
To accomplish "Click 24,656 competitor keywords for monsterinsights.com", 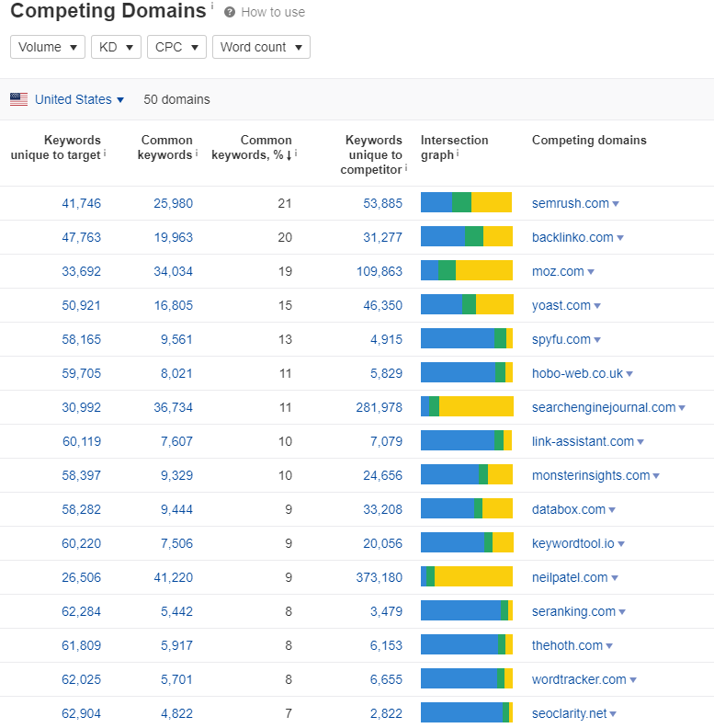I will pos(382,475).
